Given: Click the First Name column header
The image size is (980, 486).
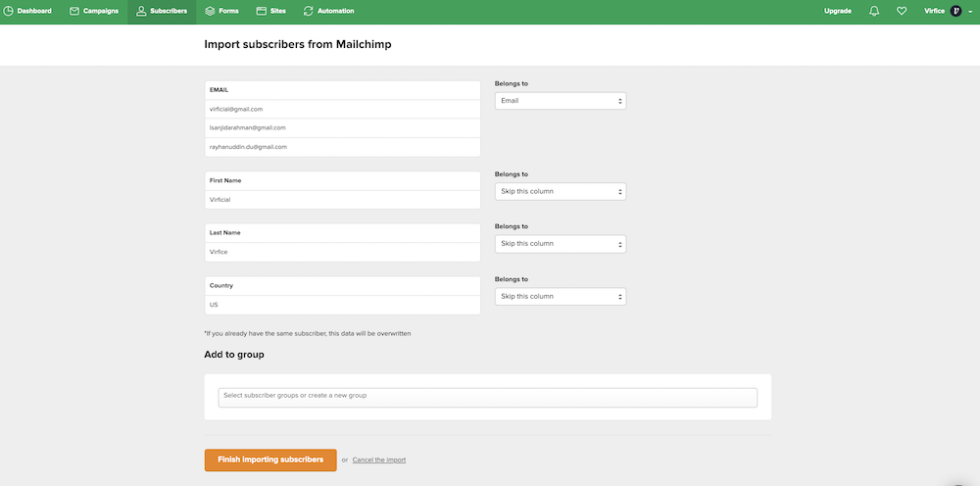Looking at the screenshot, I should pyautogui.click(x=342, y=180).
